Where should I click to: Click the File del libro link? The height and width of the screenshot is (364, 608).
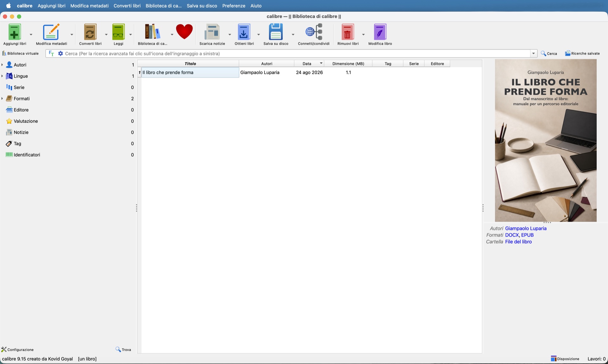(518, 242)
